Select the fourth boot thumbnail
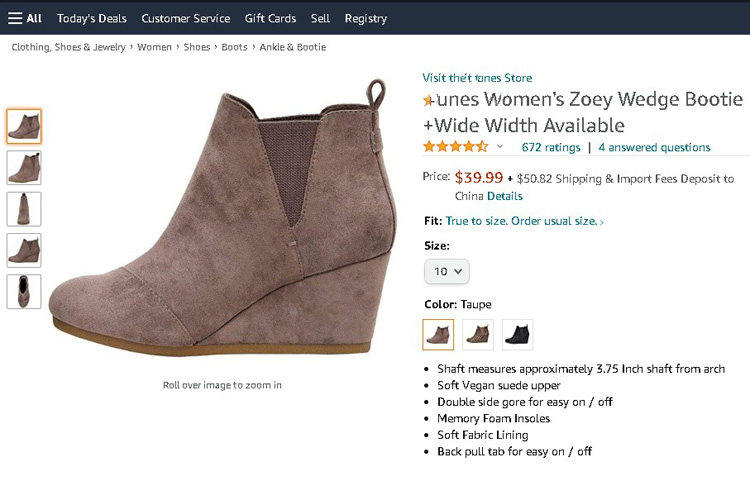 tap(24, 250)
